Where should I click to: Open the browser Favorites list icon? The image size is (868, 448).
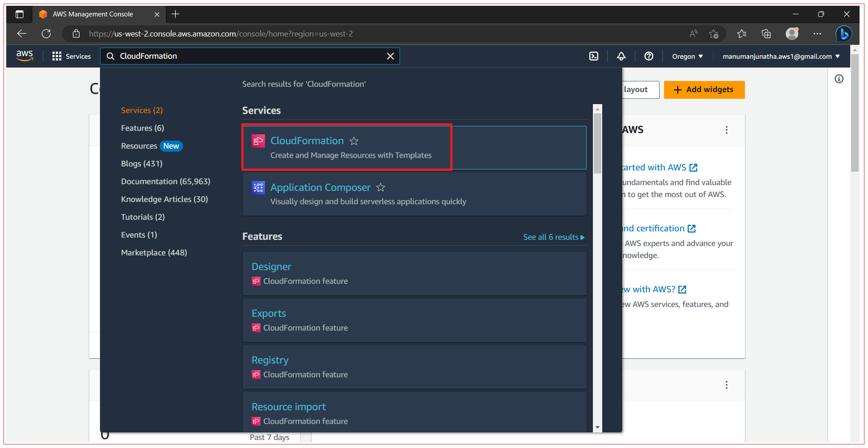tap(742, 34)
